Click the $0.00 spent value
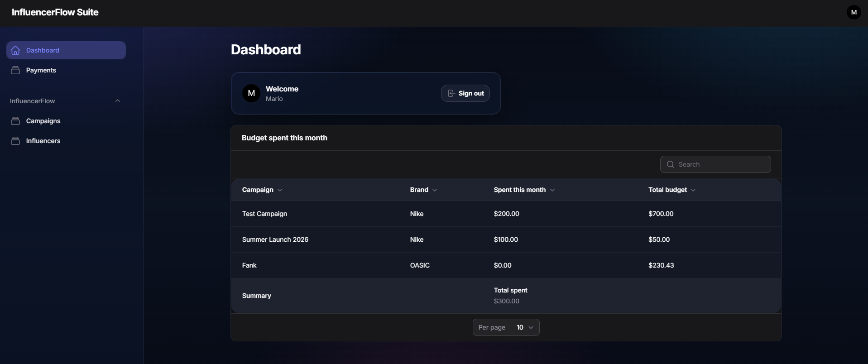The height and width of the screenshot is (364, 868). tap(503, 265)
